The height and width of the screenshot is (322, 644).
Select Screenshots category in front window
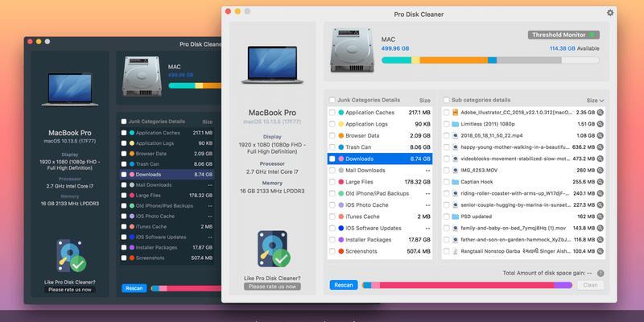pyautogui.click(x=379, y=251)
